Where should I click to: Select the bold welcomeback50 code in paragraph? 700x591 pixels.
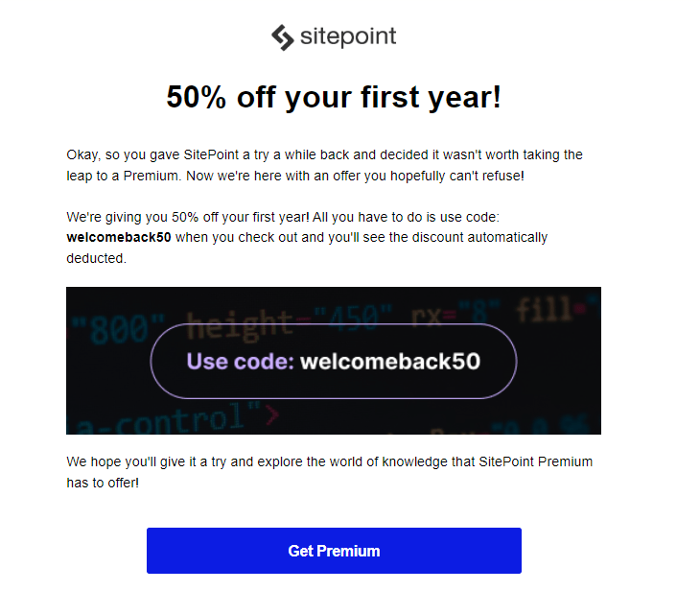tap(119, 237)
